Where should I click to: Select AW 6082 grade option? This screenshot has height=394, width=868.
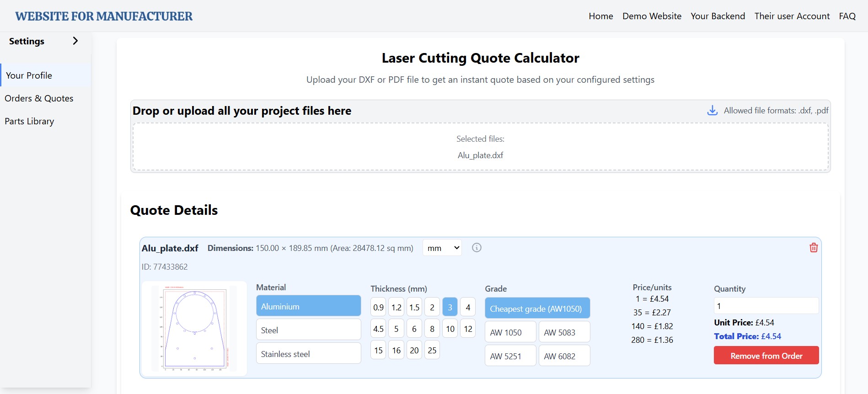[564, 356]
